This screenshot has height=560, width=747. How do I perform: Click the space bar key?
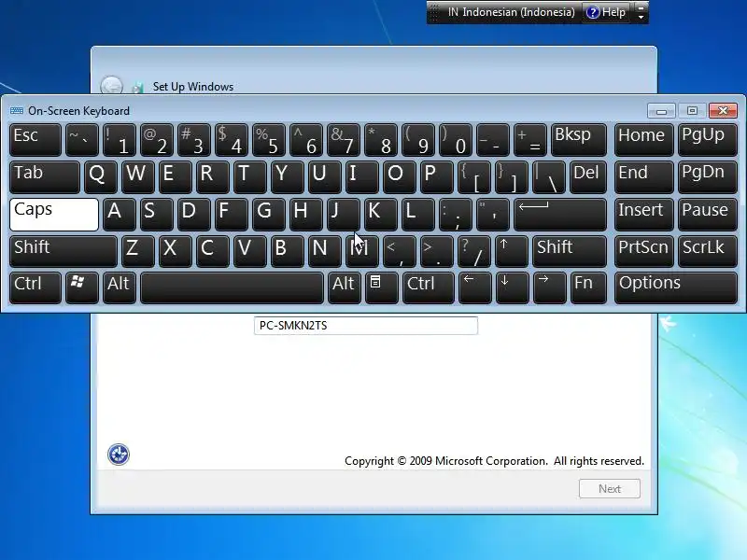232,287
